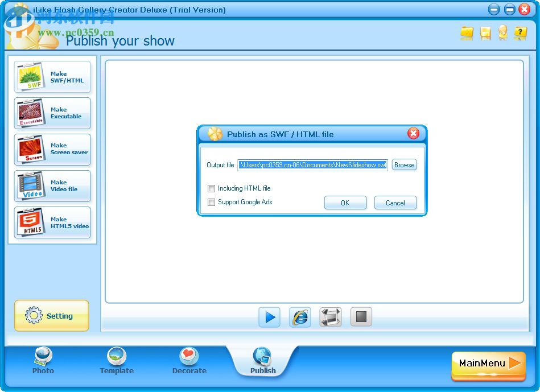Click the save project icon
Image resolution: width=540 pixels, height=392 pixels.
(484, 33)
